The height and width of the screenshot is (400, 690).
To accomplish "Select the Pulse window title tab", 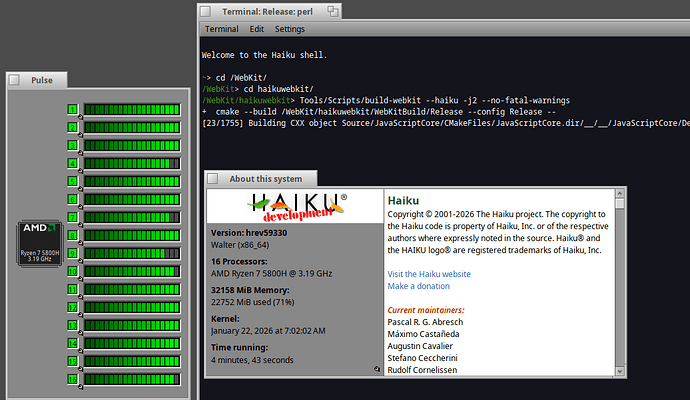I will click(x=45, y=80).
